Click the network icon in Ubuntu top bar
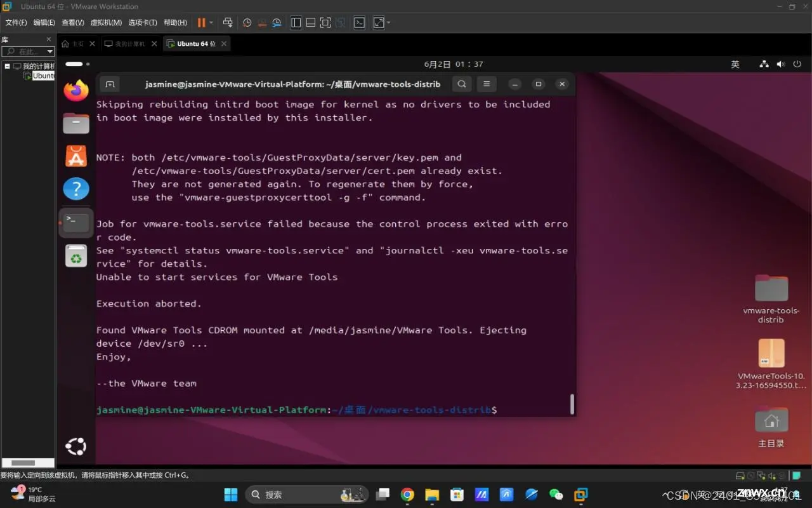 click(764, 64)
